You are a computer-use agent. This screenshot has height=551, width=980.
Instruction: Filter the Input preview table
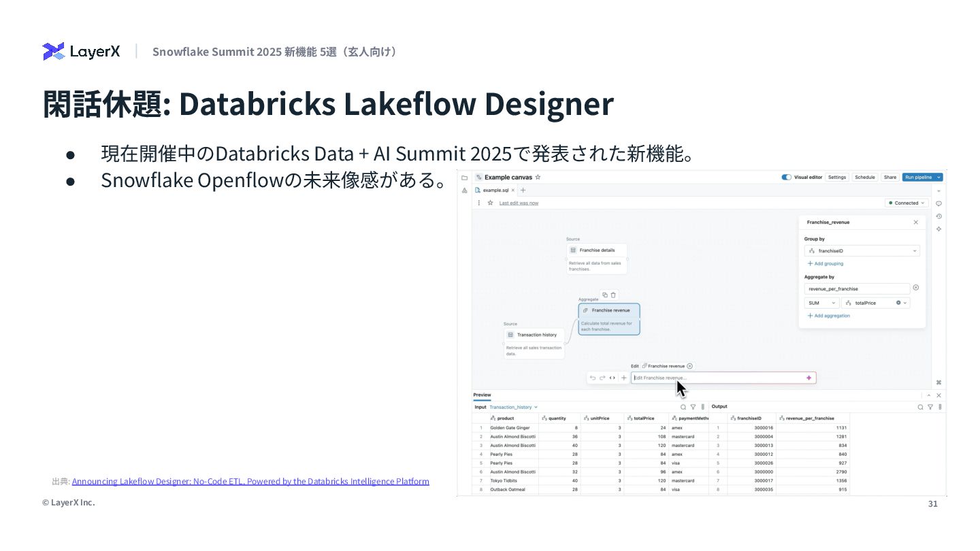(x=693, y=407)
